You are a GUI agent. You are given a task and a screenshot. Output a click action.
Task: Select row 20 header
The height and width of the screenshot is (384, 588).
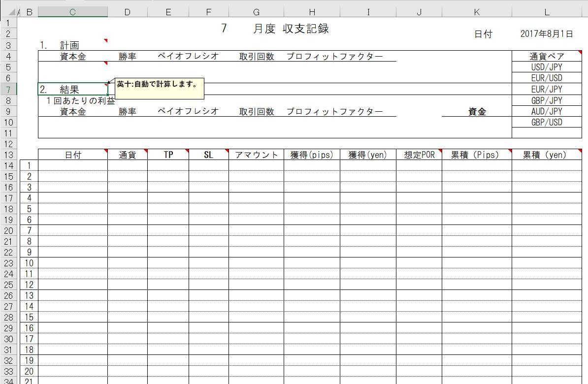coord(9,230)
